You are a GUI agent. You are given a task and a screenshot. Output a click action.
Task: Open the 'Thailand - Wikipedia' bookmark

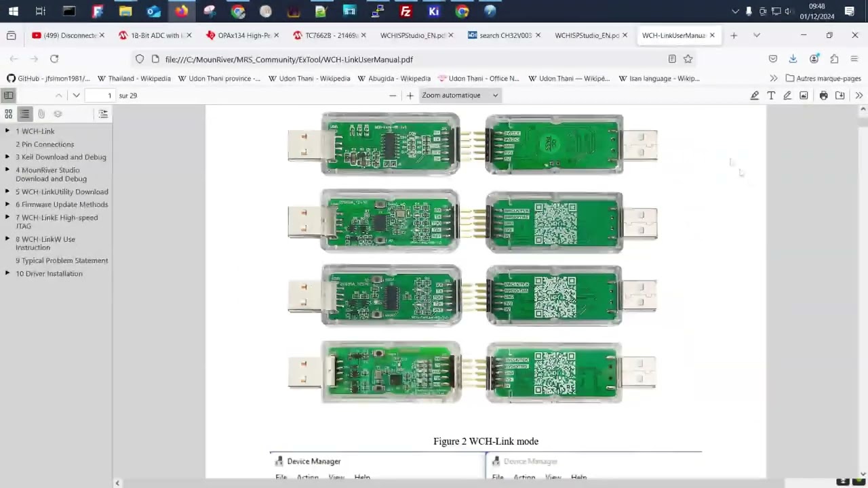coord(134,79)
